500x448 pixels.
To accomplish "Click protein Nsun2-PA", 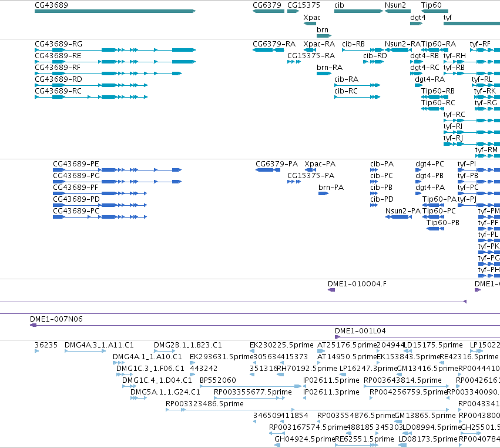I will (x=398, y=217).
